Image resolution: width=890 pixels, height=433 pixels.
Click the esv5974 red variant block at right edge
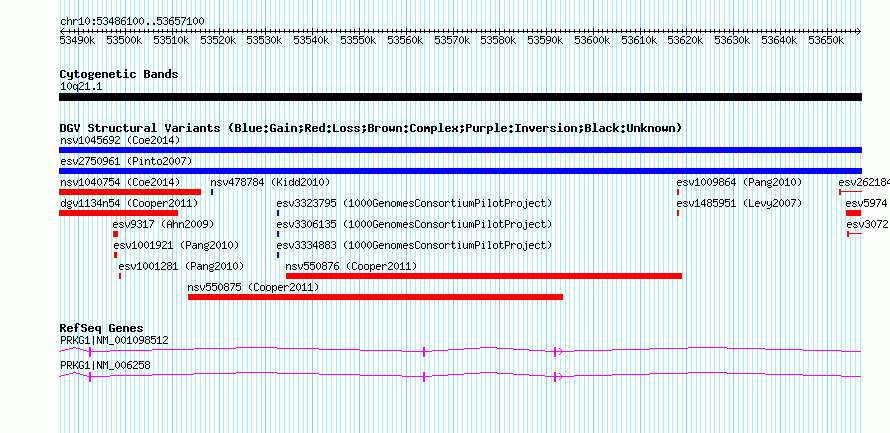853,213
